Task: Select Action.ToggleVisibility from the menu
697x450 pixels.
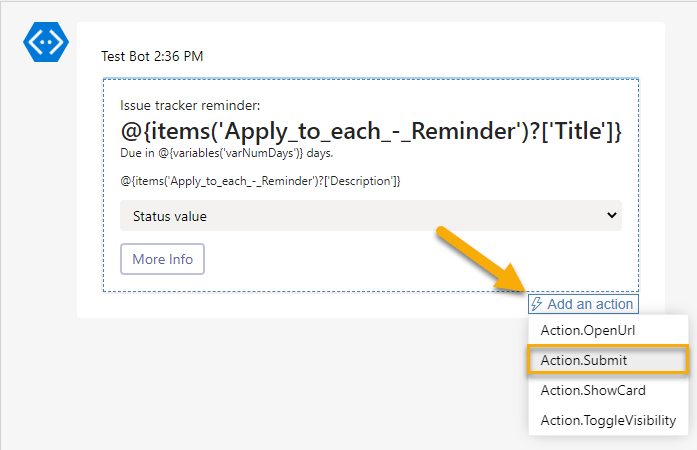Action: coord(608,421)
